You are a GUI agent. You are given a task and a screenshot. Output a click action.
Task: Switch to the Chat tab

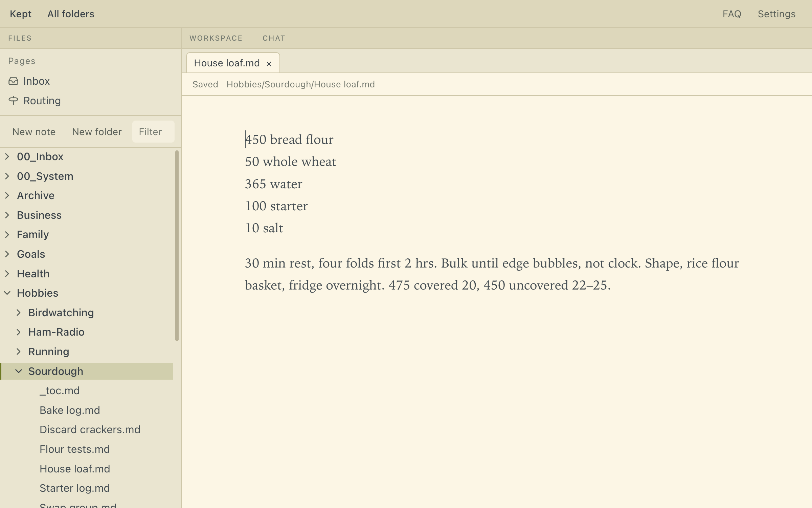point(274,38)
